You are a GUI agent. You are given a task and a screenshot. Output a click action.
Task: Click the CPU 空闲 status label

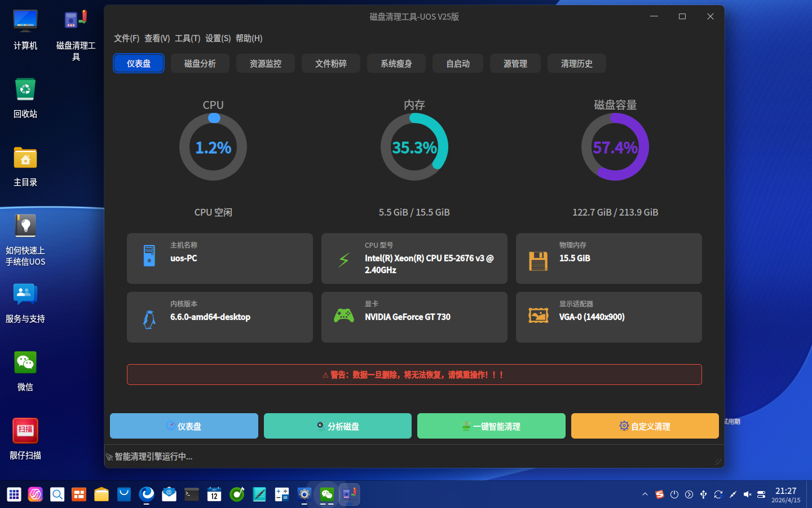coord(213,212)
